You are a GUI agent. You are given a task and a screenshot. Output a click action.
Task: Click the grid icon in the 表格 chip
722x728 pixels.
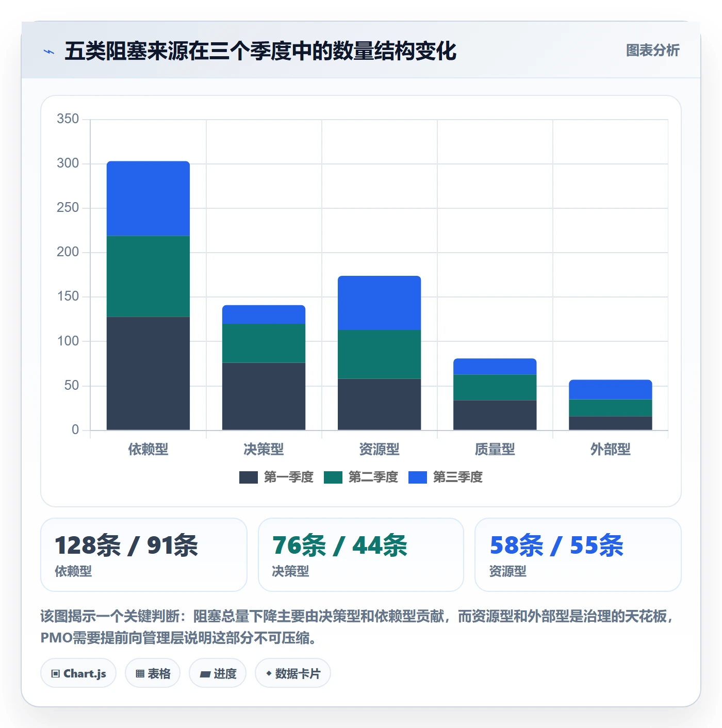(x=140, y=674)
